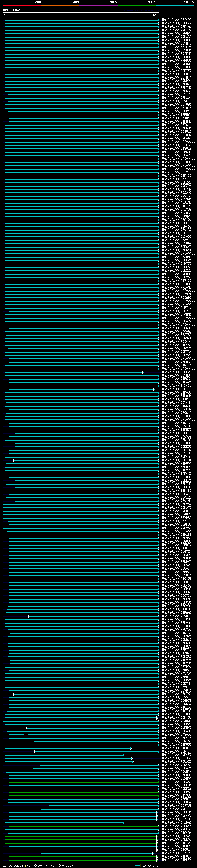Screen dimensions: 197x868
Task: Select the UniRef100_Q2N156 label
Action: tap(176, 765)
